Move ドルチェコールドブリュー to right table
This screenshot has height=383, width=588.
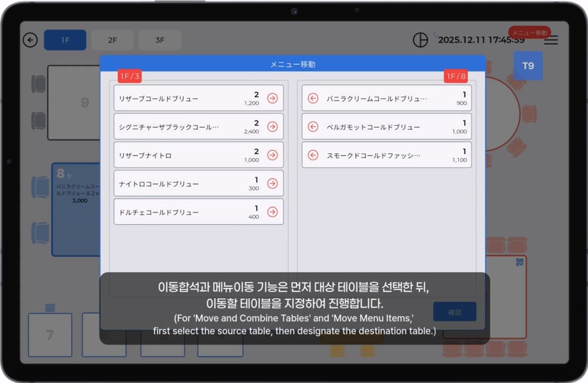click(x=272, y=212)
